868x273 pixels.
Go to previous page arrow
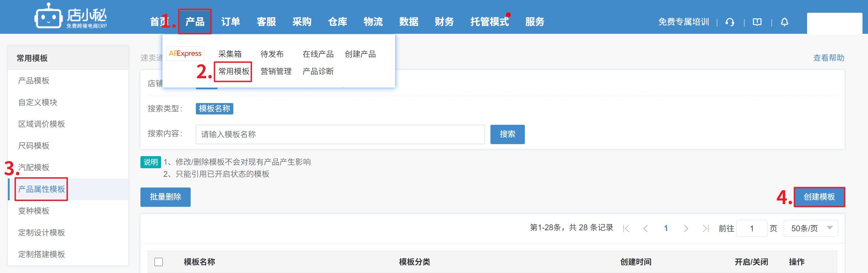pos(646,228)
